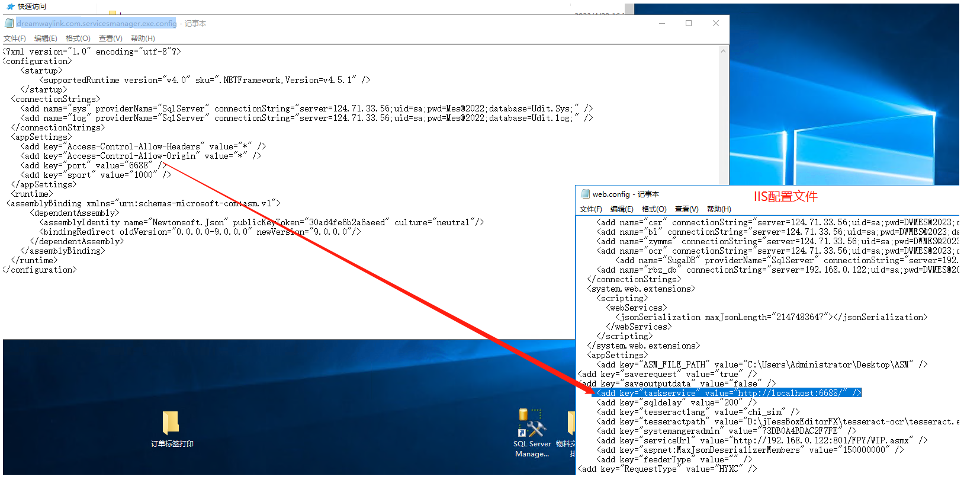Open 编辑(E) menu in web.config window

[622, 209]
